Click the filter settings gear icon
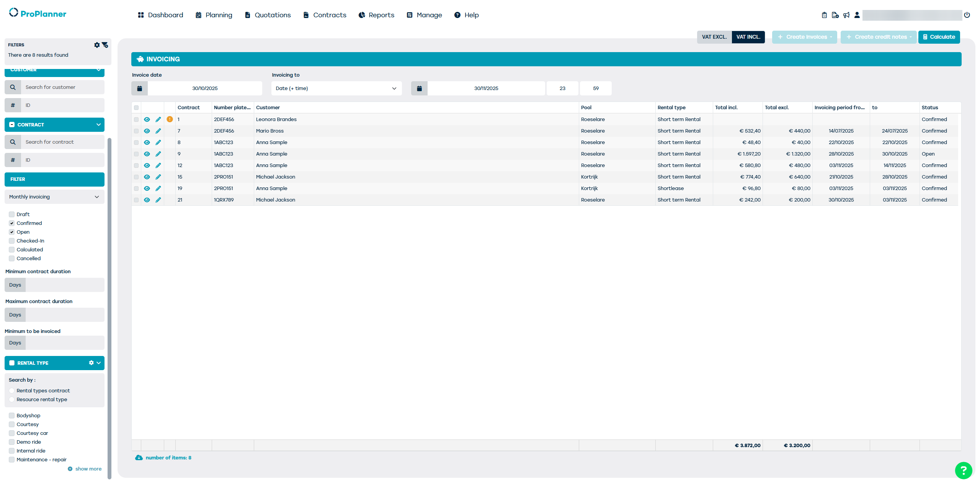 tap(97, 45)
